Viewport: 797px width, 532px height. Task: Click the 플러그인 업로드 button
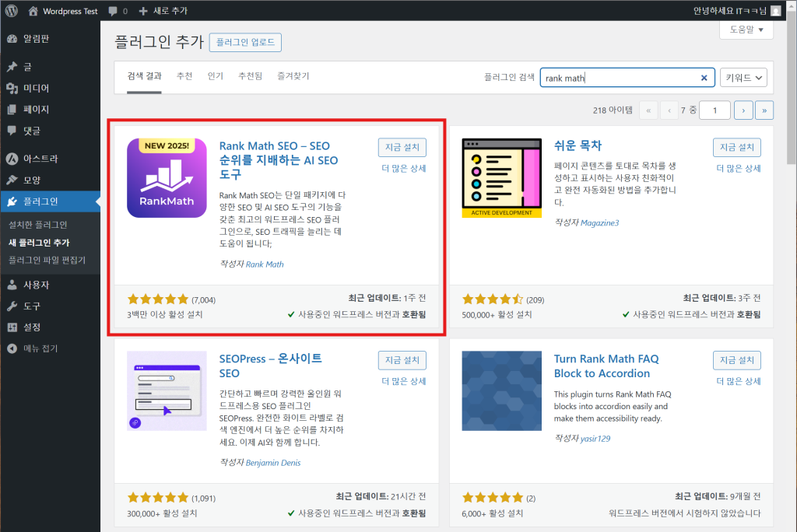tap(245, 42)
